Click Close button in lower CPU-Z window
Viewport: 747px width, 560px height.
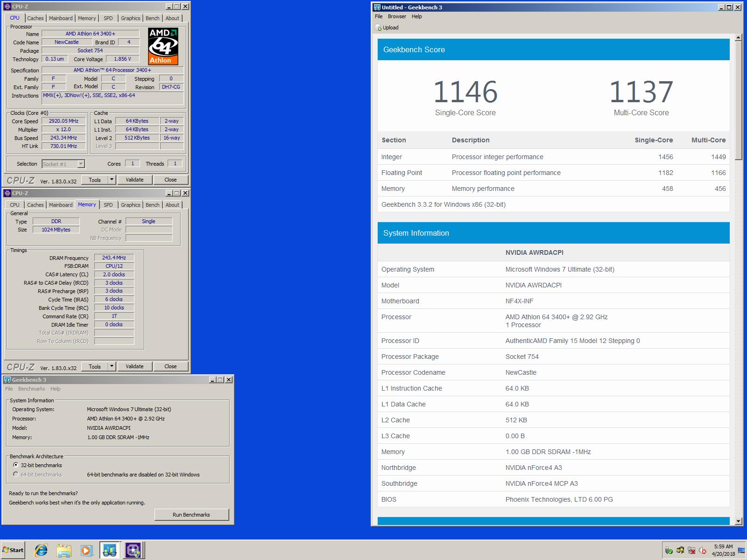coord(170,366)
